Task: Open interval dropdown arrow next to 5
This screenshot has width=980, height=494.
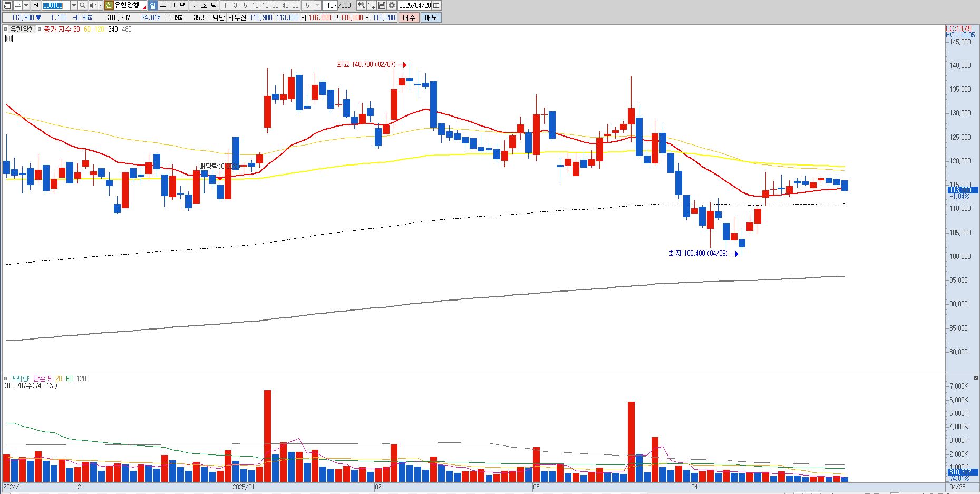Action: tap(317, 5)
